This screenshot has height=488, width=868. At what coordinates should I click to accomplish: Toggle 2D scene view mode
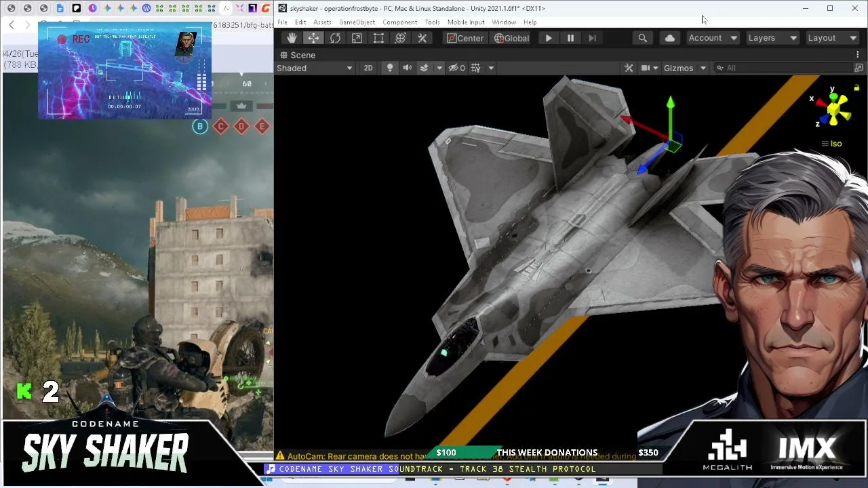368,68
